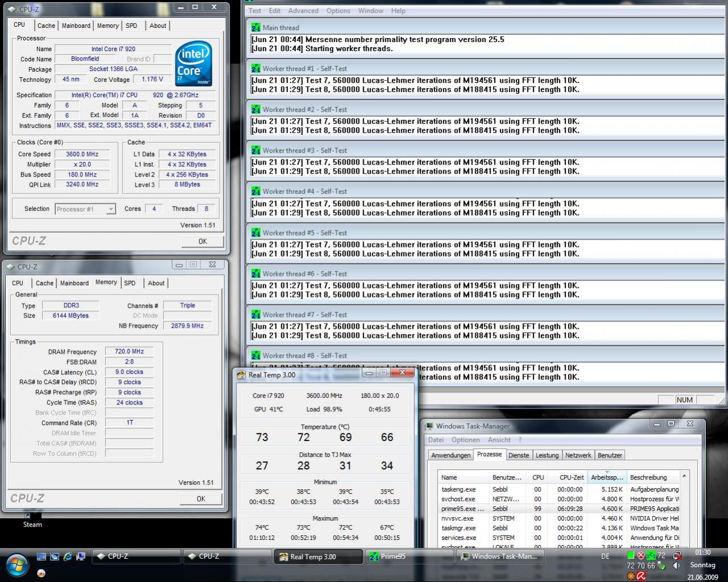Switch to the Benutzer tab in Task-Manager
This screenshot has width=728, height=582.
coord(610,455)
